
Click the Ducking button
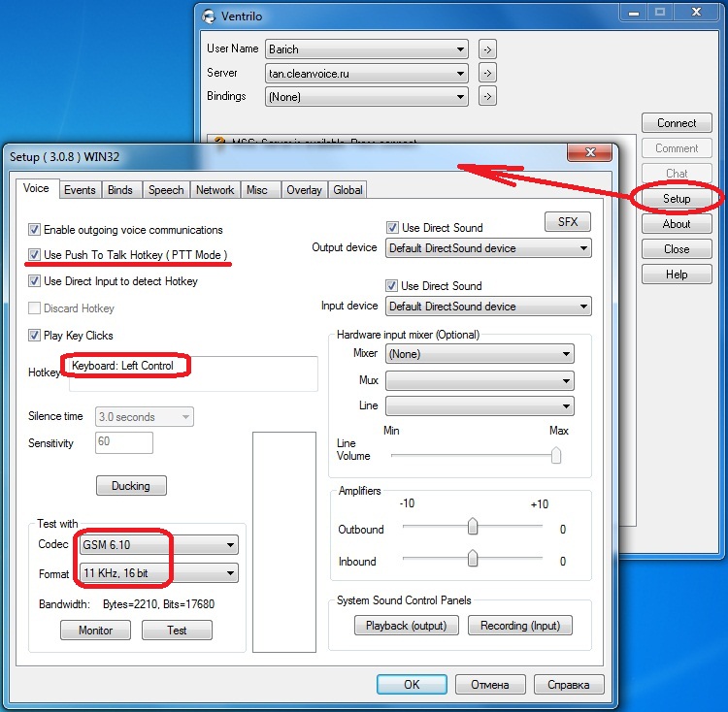(131, 486)
